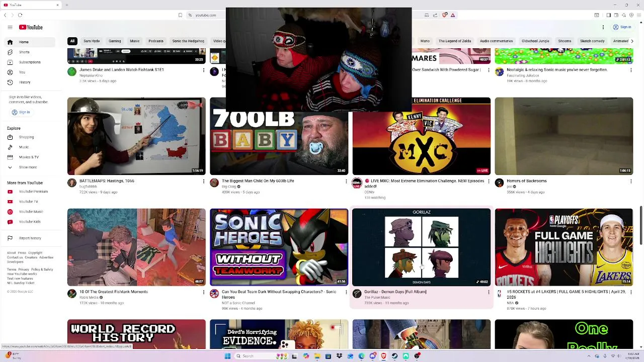Open BATTLEMAPS: Hastings, 1066 video title
The width and height of the screenshot is (644, 362).
click(x=107, y=181)
